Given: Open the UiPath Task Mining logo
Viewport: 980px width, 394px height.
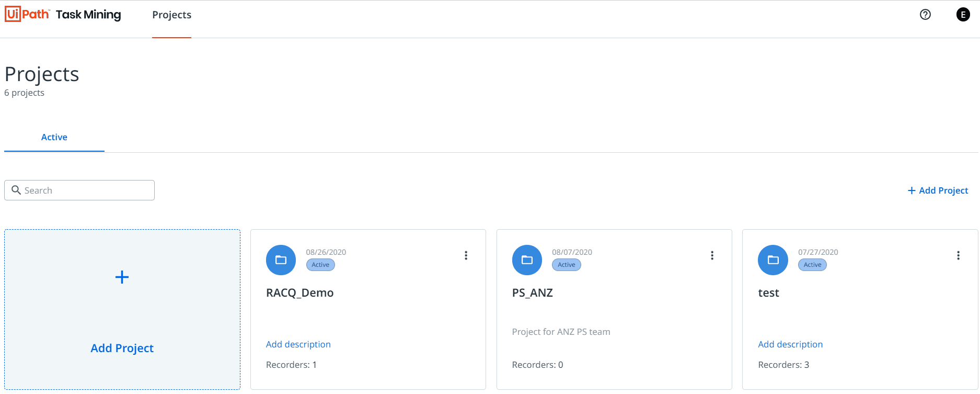Looking at the screenshot, I should (63, 14).
